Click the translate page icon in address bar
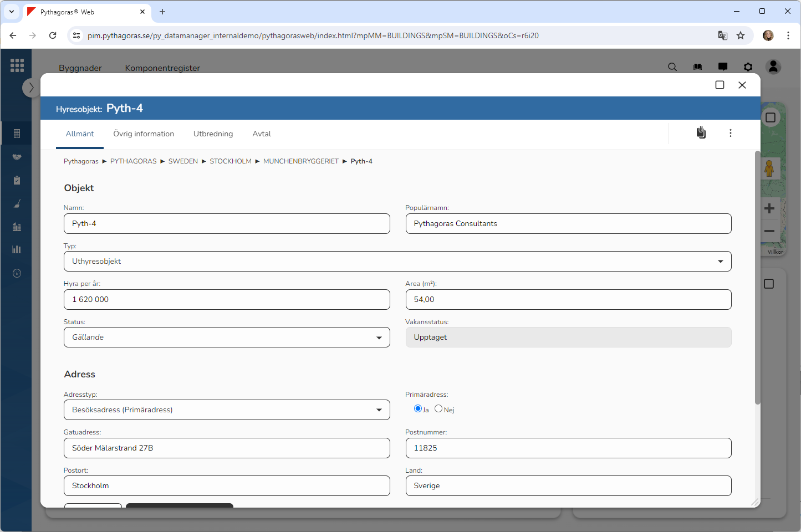Screen dimensions: 801x532 coord(722,35)
